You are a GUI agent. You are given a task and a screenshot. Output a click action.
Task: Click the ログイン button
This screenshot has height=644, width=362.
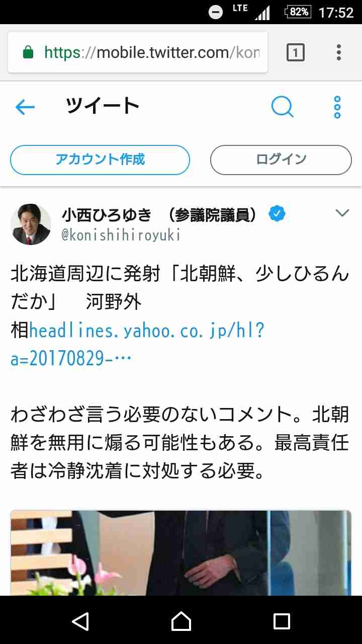click(281, 160)
